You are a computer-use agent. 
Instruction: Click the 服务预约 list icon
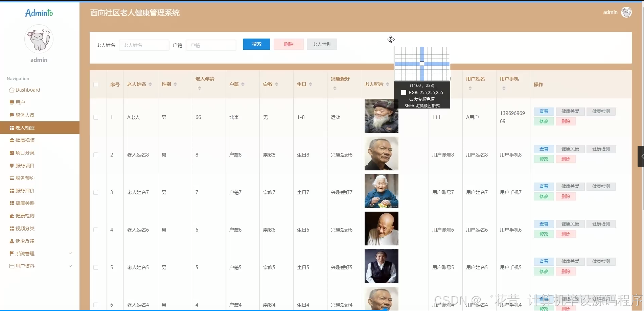tap(12, 178)
